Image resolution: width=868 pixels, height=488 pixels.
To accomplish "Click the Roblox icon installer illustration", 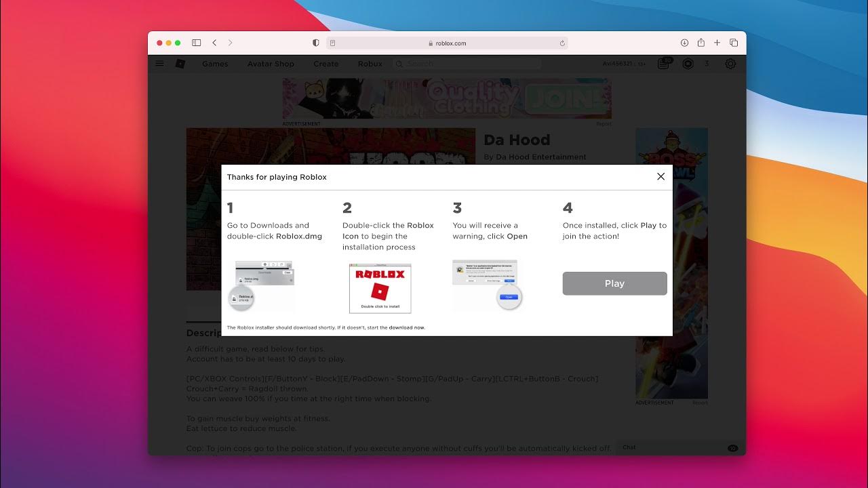I will [x=380, y=288].
